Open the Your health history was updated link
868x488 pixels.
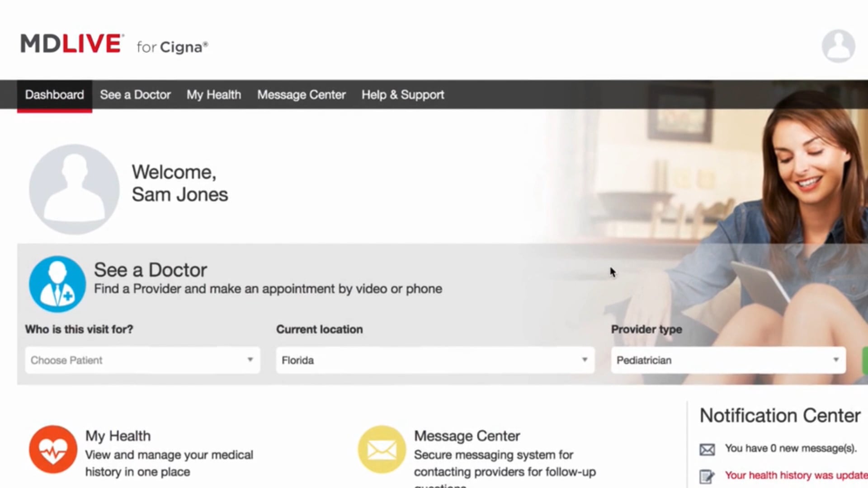click(794, 475)
